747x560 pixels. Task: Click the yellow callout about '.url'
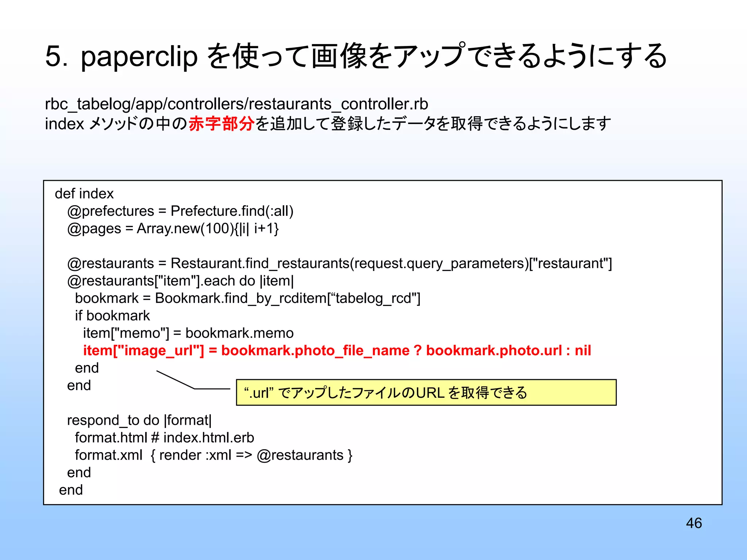tap(426, 392)
